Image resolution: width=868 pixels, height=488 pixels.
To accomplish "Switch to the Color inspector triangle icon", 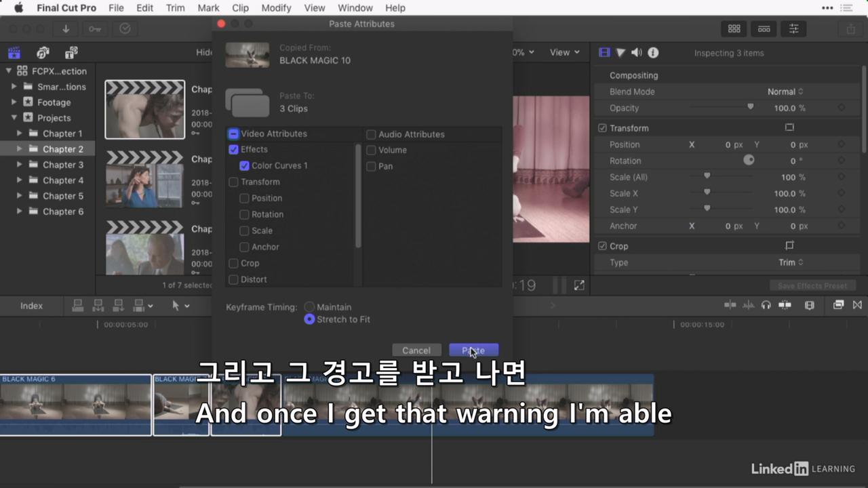I will point(620,52).
